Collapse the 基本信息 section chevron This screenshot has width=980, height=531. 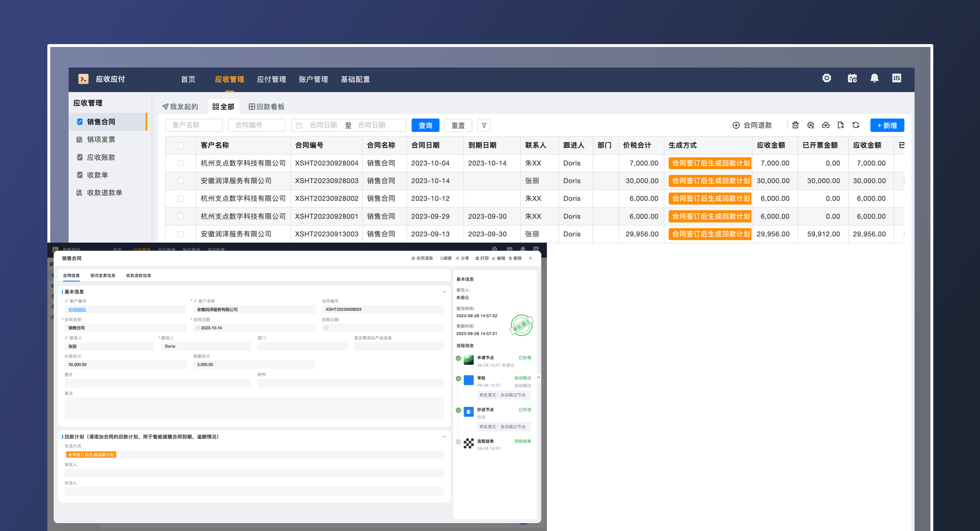[x=444, y=292]
